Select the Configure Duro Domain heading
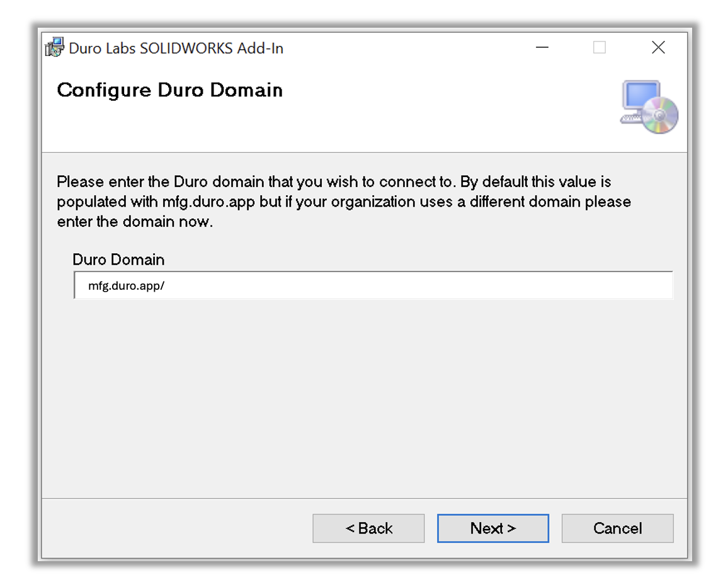This screenshot has height=587, width=728. coord(169,90)
